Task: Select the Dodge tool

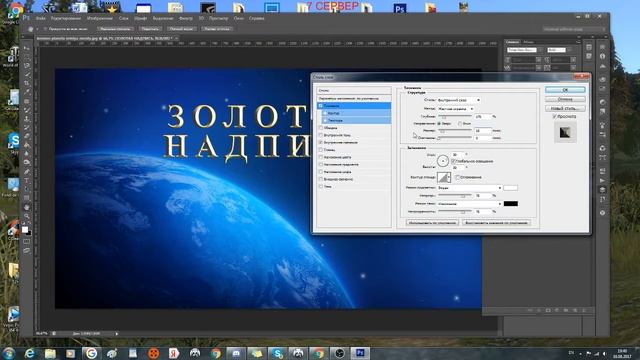Action: click(27, 162)
